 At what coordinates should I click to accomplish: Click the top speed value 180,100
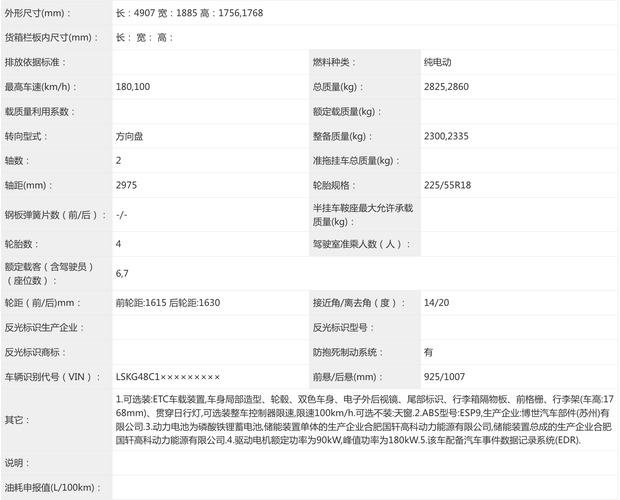coord(133,87)
